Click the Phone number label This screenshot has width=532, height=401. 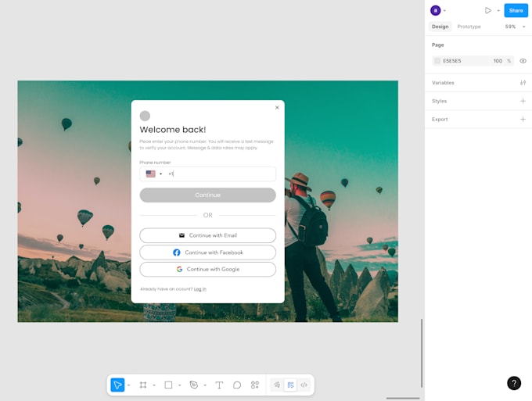155,163
